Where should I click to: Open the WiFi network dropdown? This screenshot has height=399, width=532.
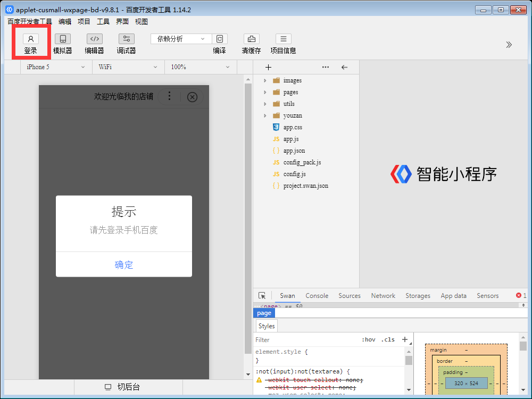(x=128, y=67)
